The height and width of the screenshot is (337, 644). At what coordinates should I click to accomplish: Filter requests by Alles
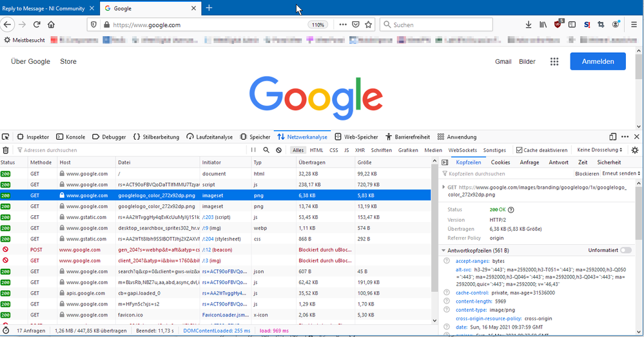298,150
